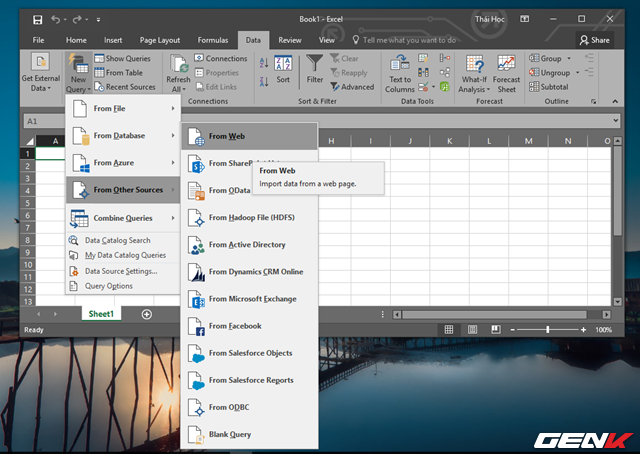
Task: Choose From Facebook
Action: pos(249,326)
